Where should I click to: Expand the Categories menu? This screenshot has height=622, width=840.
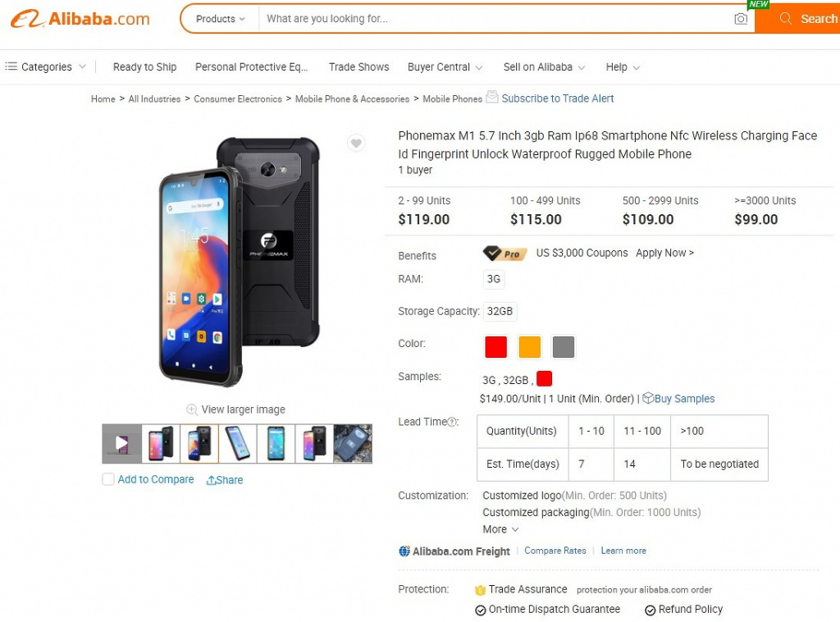46,67
